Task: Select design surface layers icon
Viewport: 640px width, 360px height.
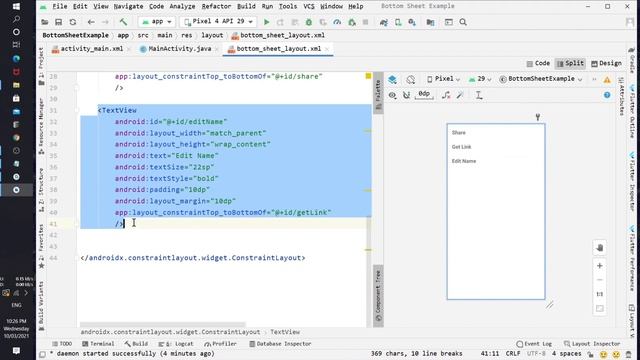Action: pos(393,79)
